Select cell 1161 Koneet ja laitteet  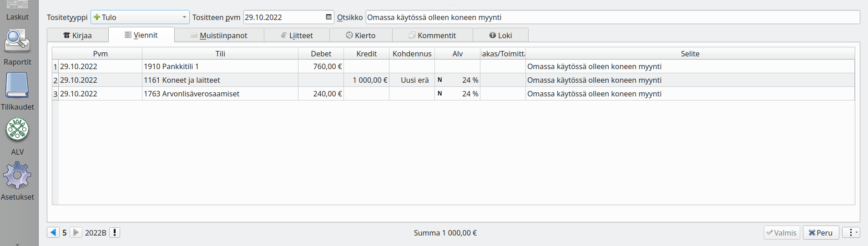click(220, 80)
